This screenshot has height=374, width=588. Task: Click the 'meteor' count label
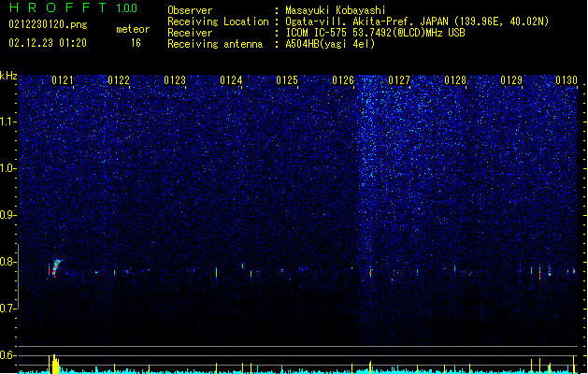[x=133, y=29]
